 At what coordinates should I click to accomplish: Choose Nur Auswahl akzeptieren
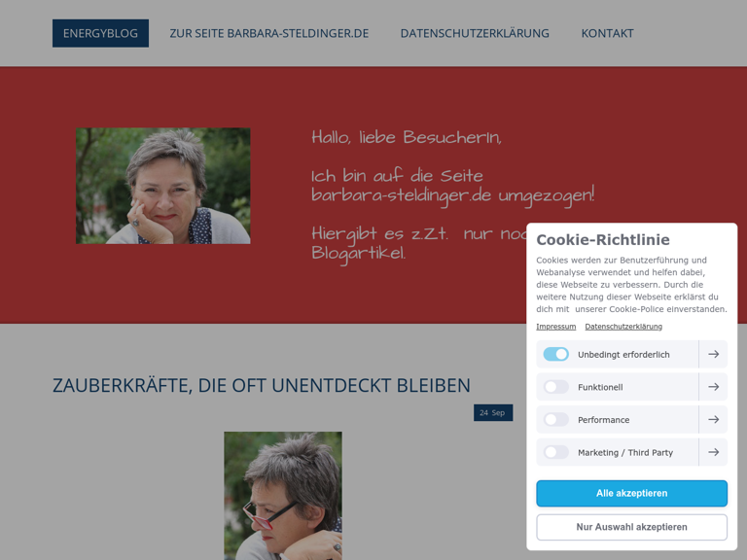pos(631,527)
